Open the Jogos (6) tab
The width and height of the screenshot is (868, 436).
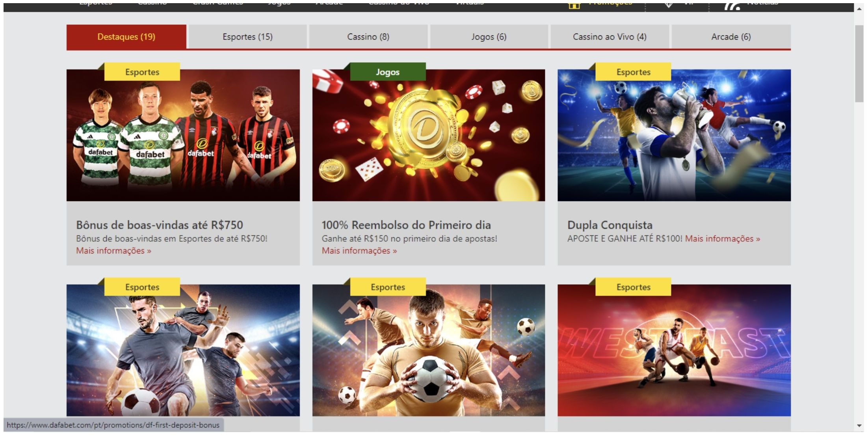click(489, 37)
